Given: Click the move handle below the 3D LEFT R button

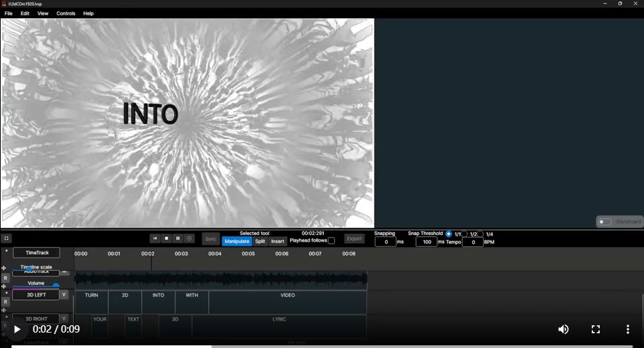Looking at the screenshot, I should point(4,311).
